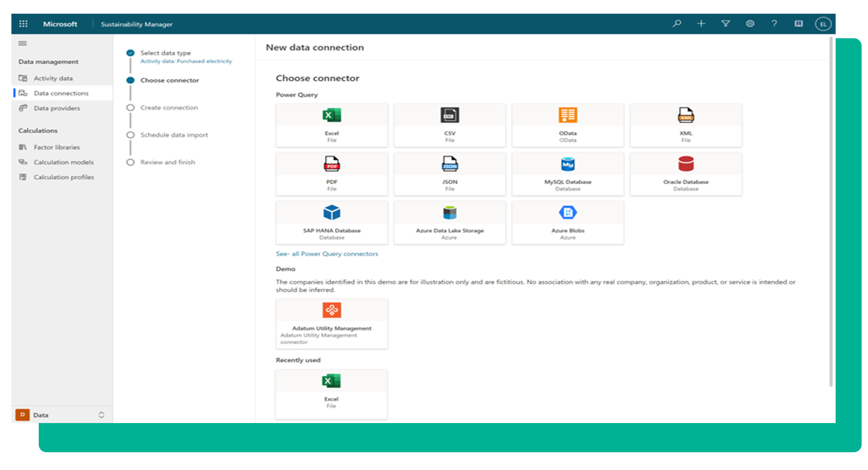868x470 pixels.
Task: Collapse the left navigation hamburger menu
Action: point(22,44)
